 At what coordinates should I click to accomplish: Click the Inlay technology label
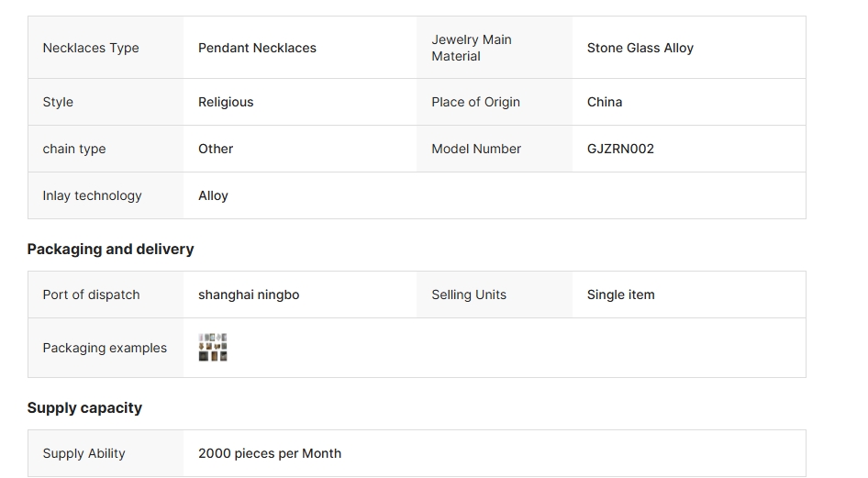(x=92, y=195)
